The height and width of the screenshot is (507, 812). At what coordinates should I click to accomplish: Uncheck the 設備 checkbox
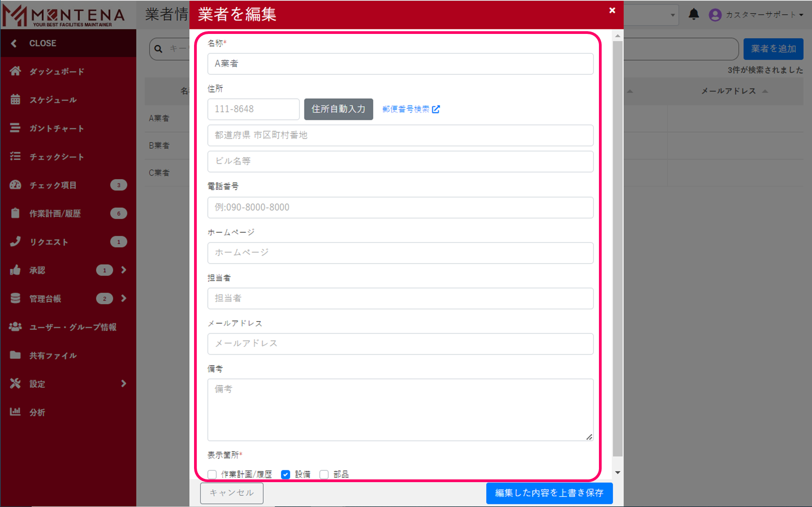click(x=285, y=474)
